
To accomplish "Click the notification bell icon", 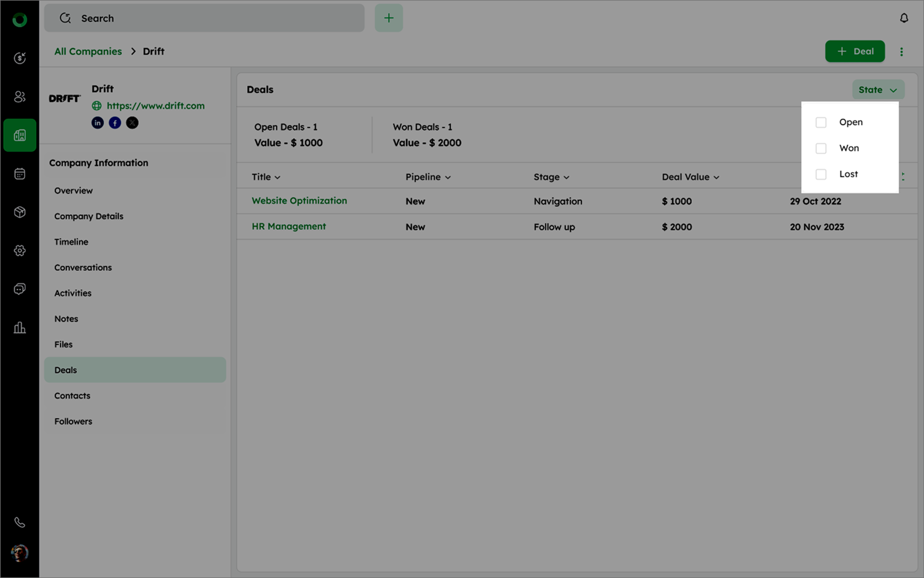I will coord(904,18).
